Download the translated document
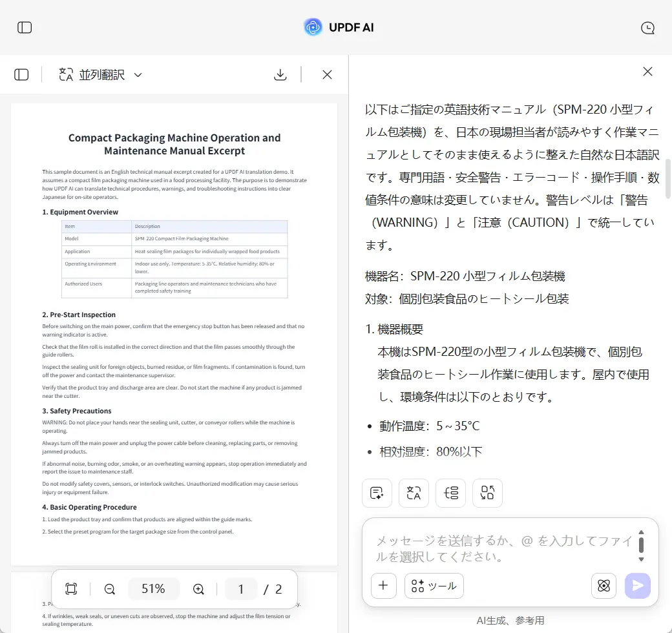Viewport: 672px width, 633px height. coord(280,74)
